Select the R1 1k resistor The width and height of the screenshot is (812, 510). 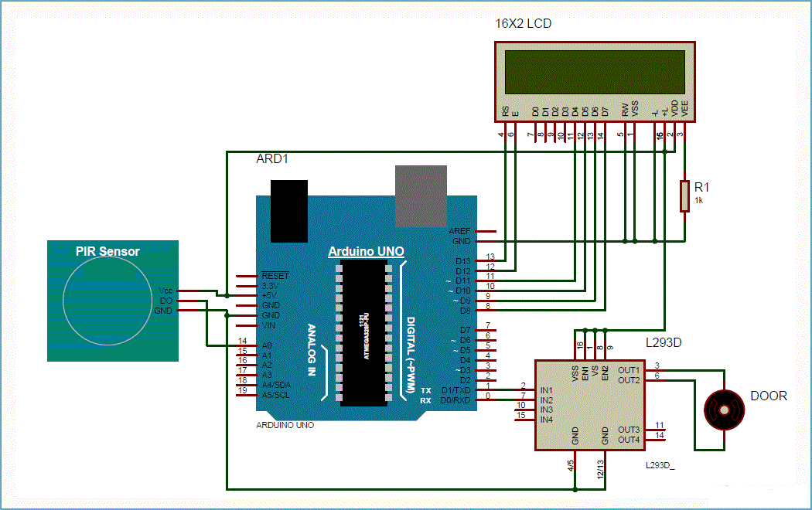(x=684, y=195)
